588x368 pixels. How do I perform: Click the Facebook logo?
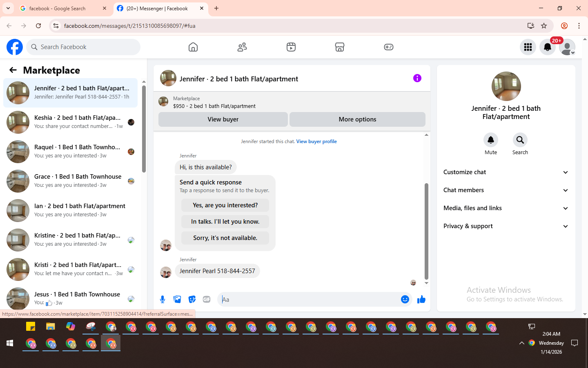point(15,47)
